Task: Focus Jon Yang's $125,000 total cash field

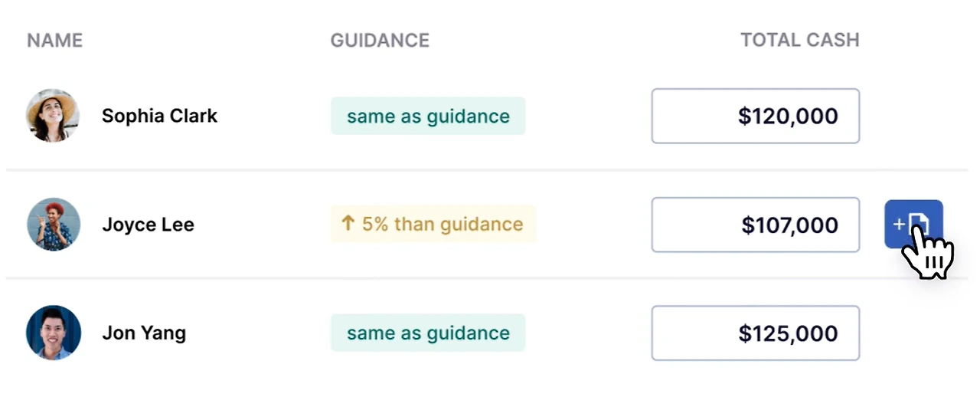Action: point(755,333)
